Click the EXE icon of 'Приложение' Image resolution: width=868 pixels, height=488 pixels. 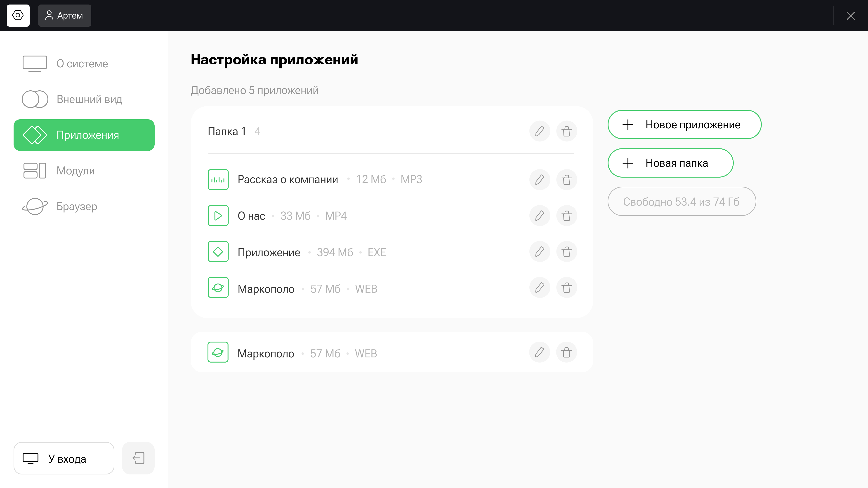[x=218, y=252]
